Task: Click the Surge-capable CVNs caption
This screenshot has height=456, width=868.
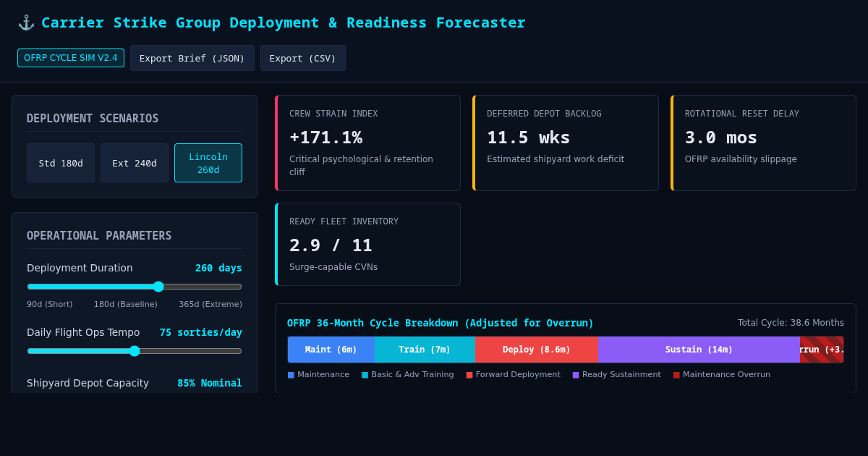Action: click(333, 267)
